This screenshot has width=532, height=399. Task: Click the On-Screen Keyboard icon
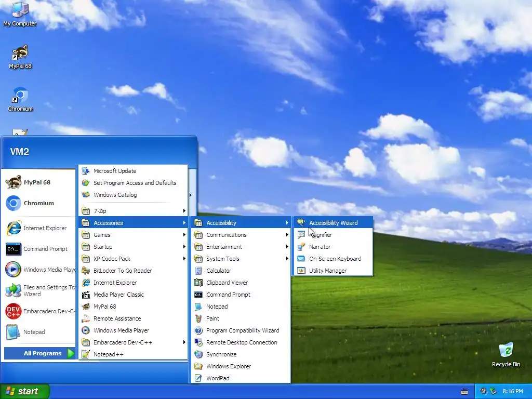301,259
